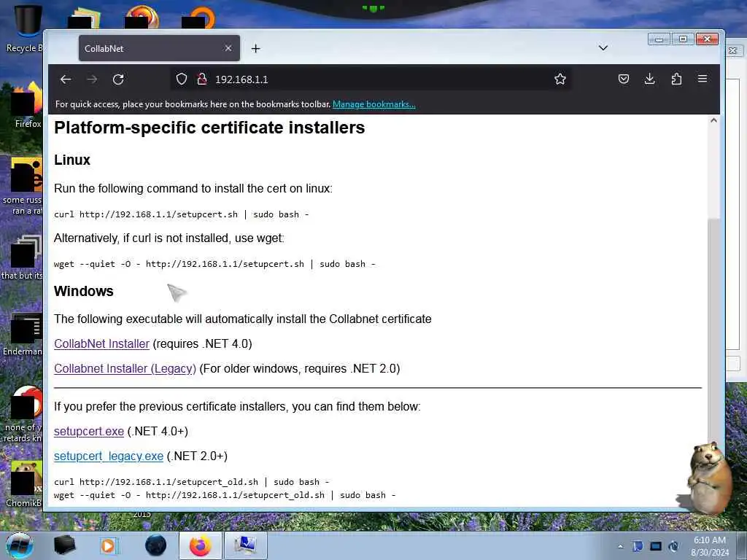Screen dimensions: 747x560
Task: Open the tracking protection shield icon
Action: click(x=182, y=79)
